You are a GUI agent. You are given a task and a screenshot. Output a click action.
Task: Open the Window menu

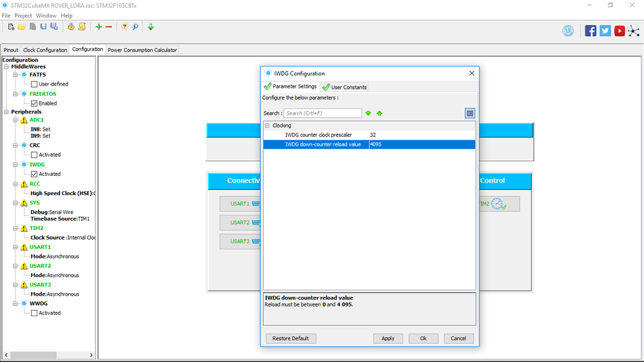click(46, 15)
